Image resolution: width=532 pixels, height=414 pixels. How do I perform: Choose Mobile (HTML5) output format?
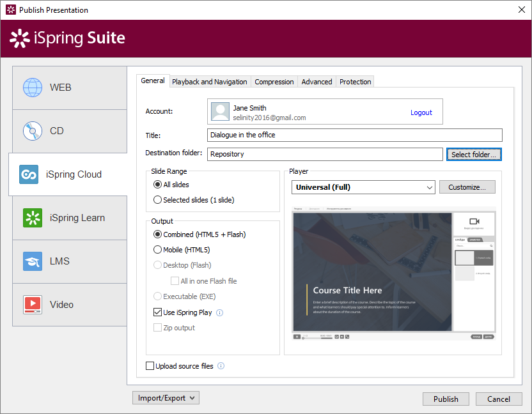point(157,250)
